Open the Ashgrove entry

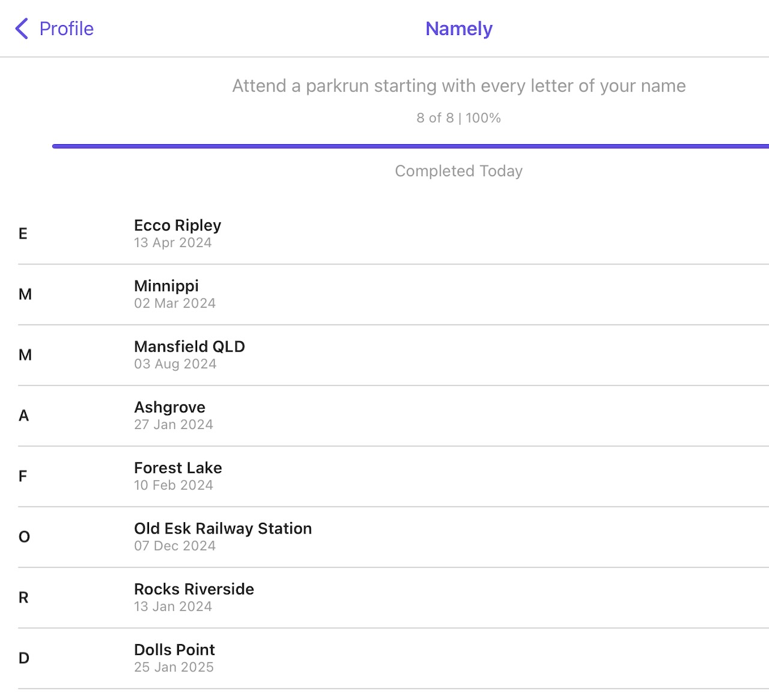coord(394,416)
